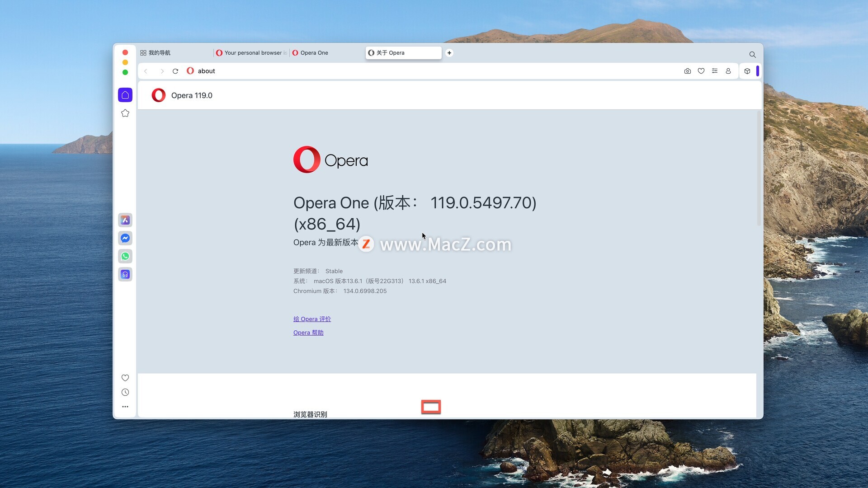Switch to 我的导航 tab
This screenshot has width=868, height=488.
pos(175,53)
